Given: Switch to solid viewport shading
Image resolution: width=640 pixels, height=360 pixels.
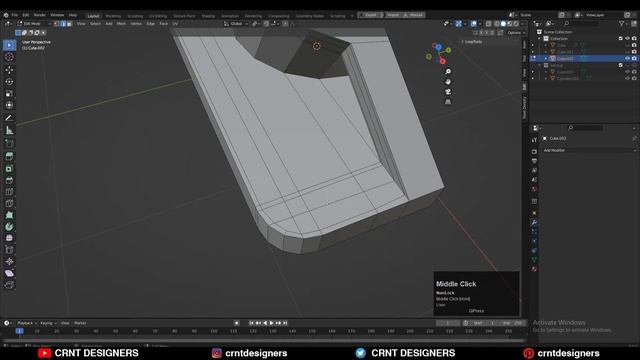Looking at the screenshot, I should (503, 24).
